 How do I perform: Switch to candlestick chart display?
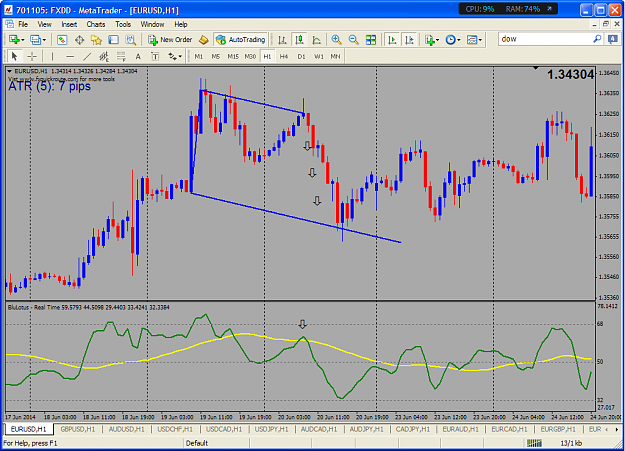point(299,39)
